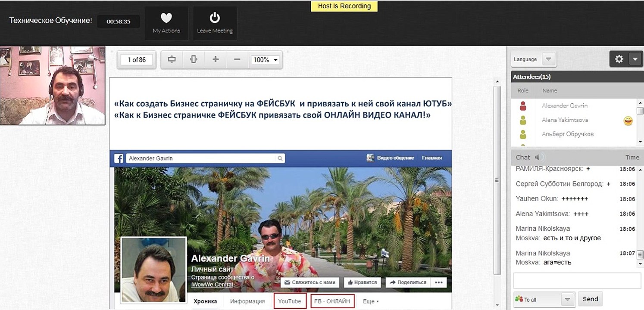Click the meeting timer 00:58:35
Image resolution: width=644 pixels, height=310 pixels.
coord(119,22)
